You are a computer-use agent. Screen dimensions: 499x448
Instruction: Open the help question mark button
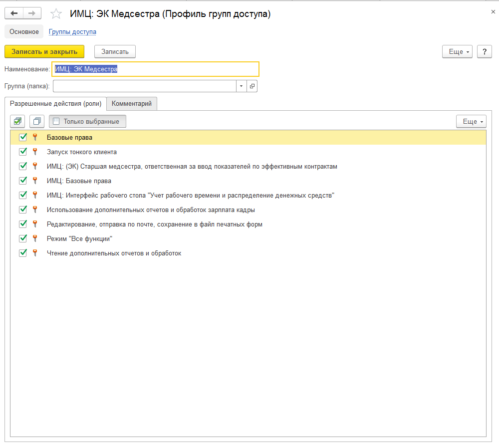(485, 51)
